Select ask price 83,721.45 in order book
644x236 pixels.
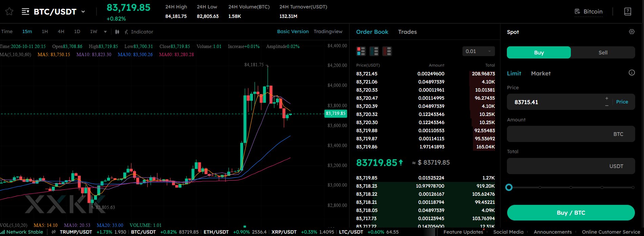click(367, 74)
